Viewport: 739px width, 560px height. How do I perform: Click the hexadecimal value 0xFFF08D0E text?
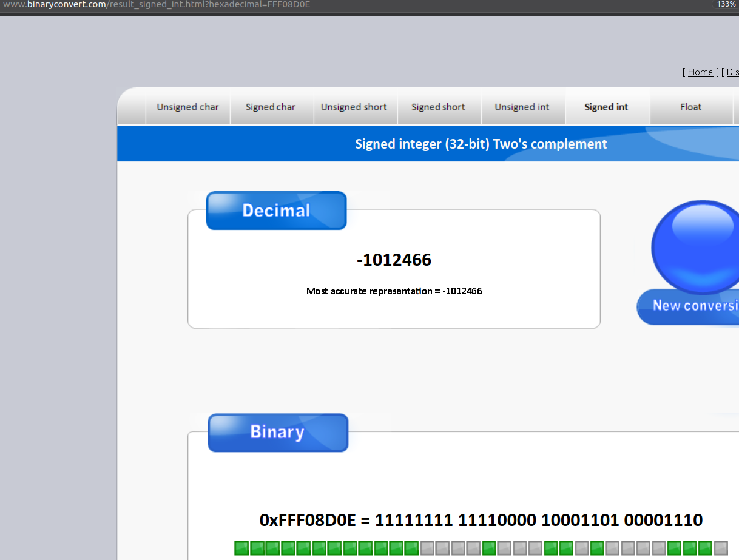pyautogui.click(x=307, y=520)
